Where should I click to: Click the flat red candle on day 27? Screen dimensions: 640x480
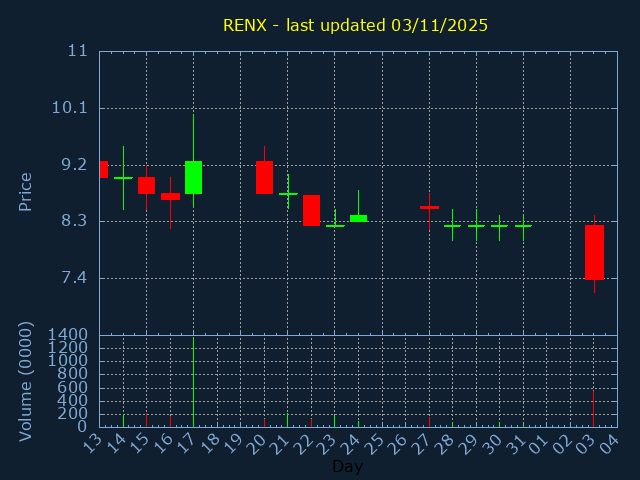(429, 207)
